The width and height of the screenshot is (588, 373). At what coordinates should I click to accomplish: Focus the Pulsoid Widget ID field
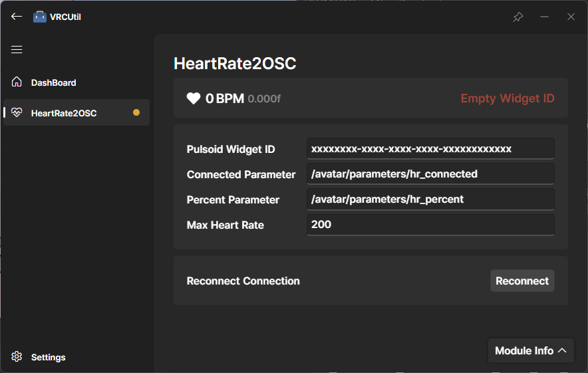430,149
